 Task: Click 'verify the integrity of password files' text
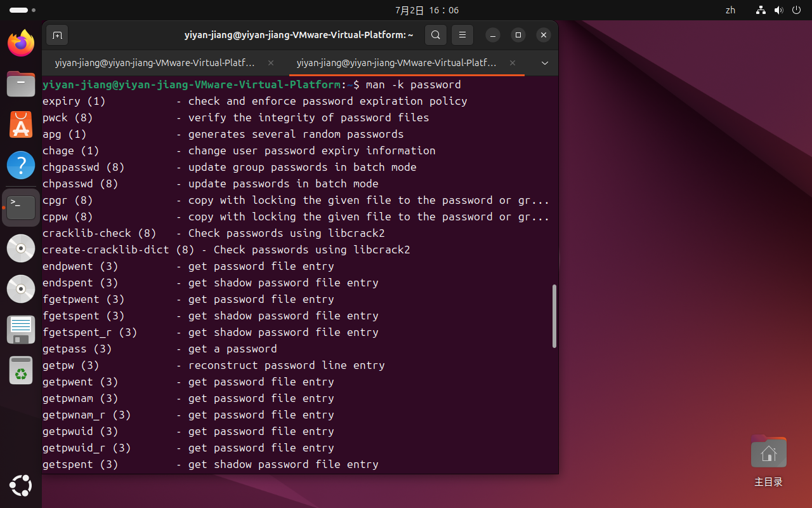tap(309, 117)
